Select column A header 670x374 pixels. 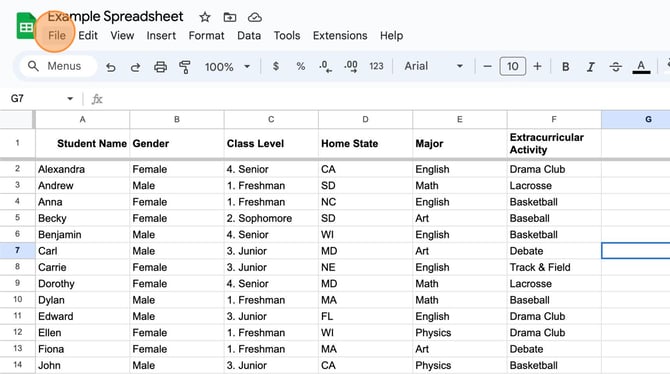[82, 120]
